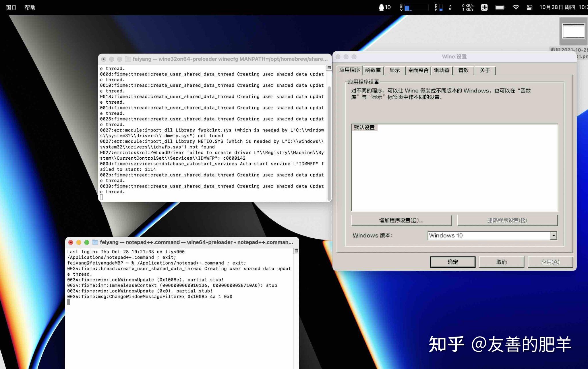The image size is (588, 369).
Task: Click the scrollbar arrow in the notepad++ terminal window
Action: pos(296,251)
